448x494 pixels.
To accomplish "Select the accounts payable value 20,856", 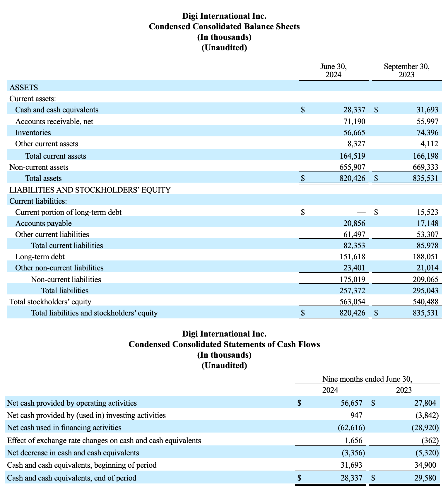I will pyautogui.click(x=354, y=223).
